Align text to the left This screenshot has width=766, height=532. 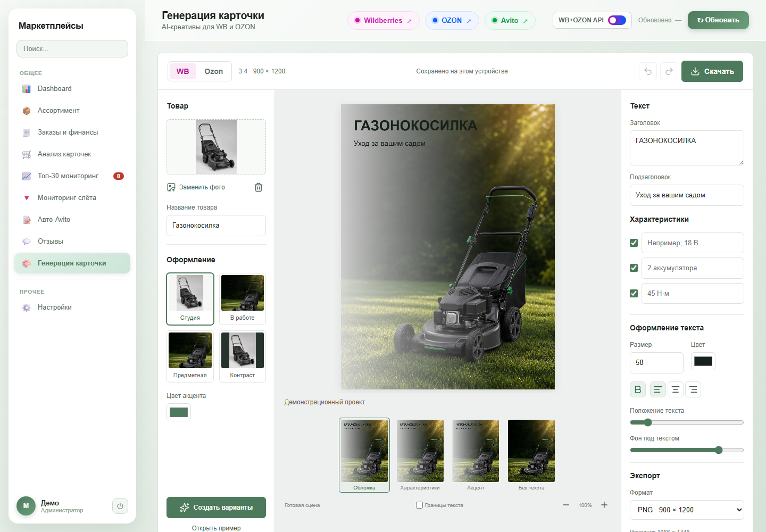click(657, 389)
